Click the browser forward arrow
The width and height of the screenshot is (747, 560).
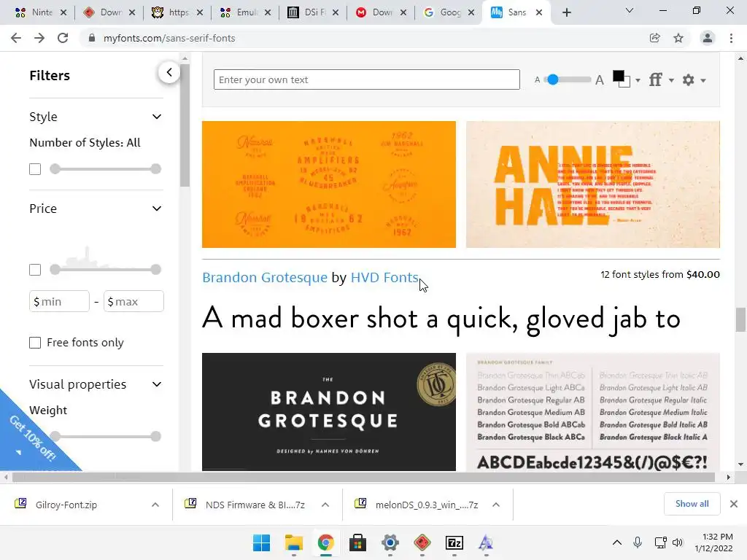[39, 38]
